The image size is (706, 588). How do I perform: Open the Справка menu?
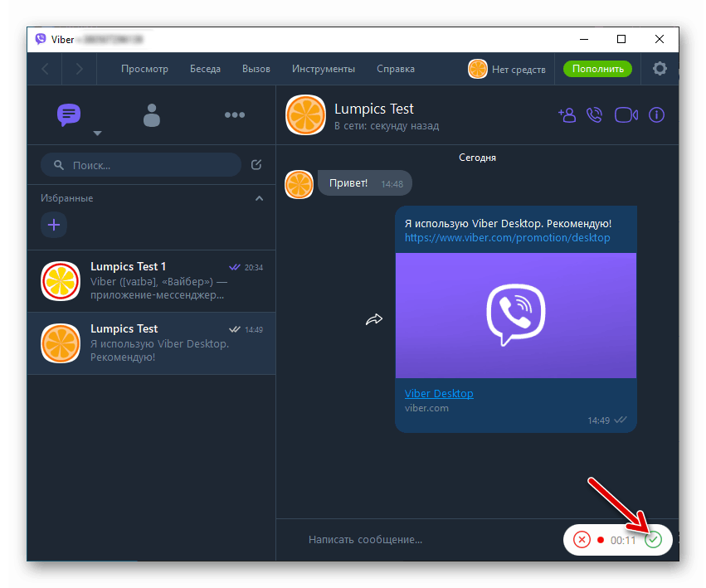396,69
